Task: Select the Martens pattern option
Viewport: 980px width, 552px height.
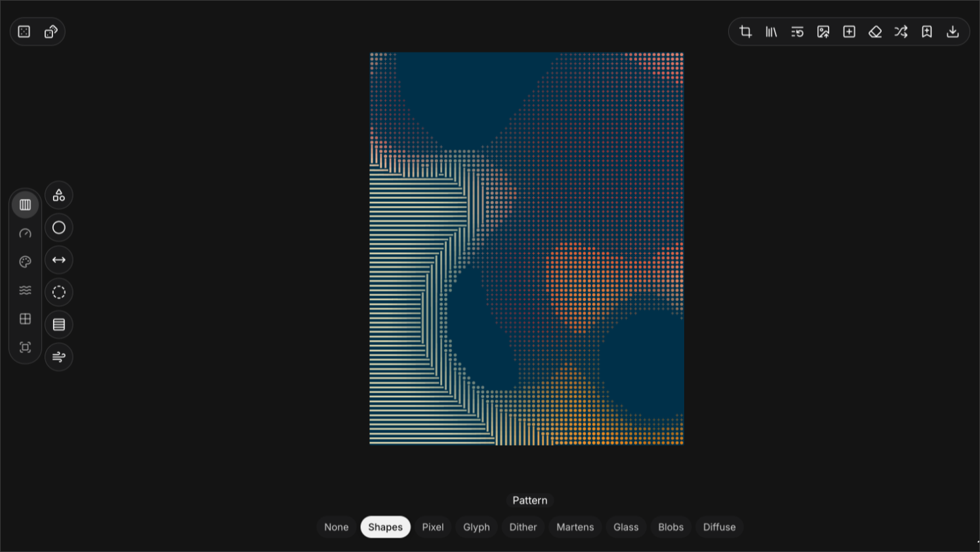Action: pyautogui.click(x=575, y=527)
